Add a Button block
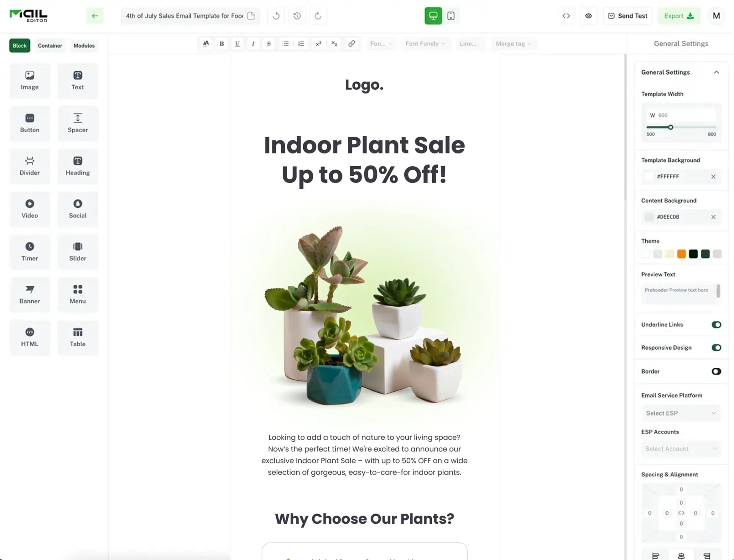 (x=30, y=124)
